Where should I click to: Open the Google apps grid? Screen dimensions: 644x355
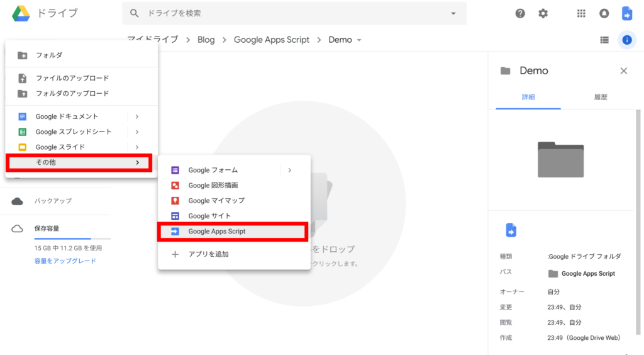tap(581, 13)
